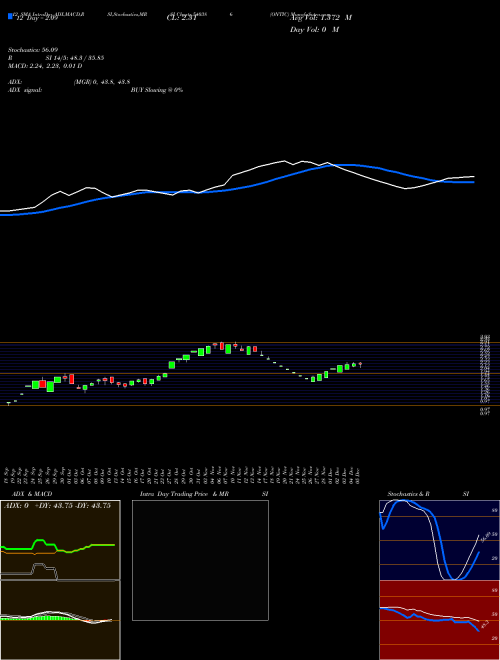Open the blue Stochastics sub-chart
Screen dimensions: 500x660
439,540
